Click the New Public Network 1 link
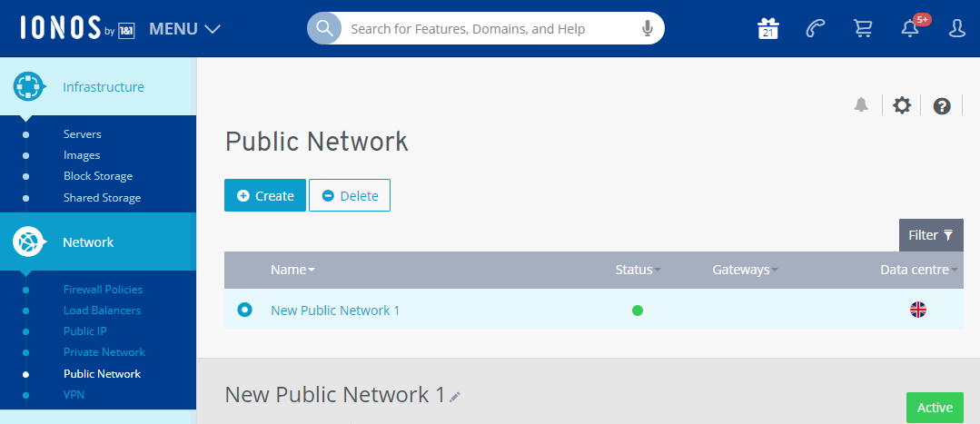Viewport: 980px width, 424px height. (335, 311)
